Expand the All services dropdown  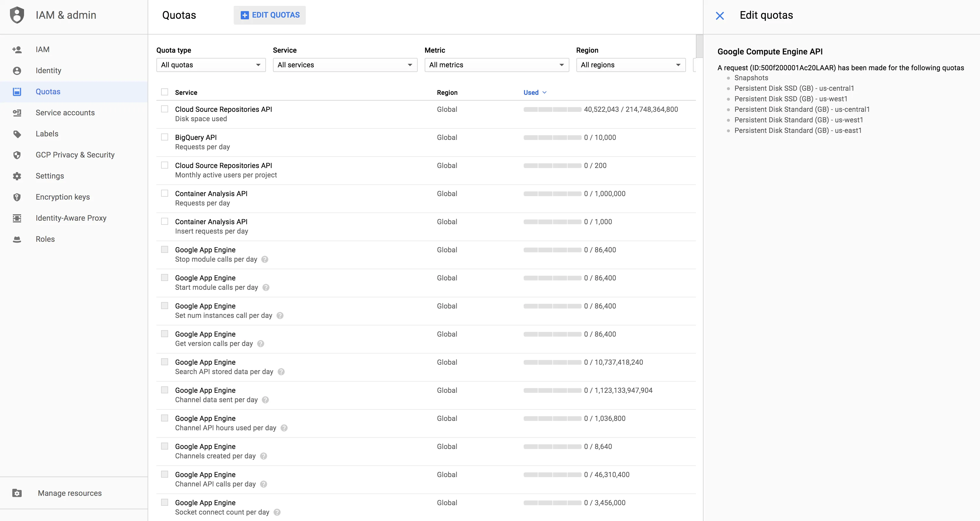(x=345, y=65)
